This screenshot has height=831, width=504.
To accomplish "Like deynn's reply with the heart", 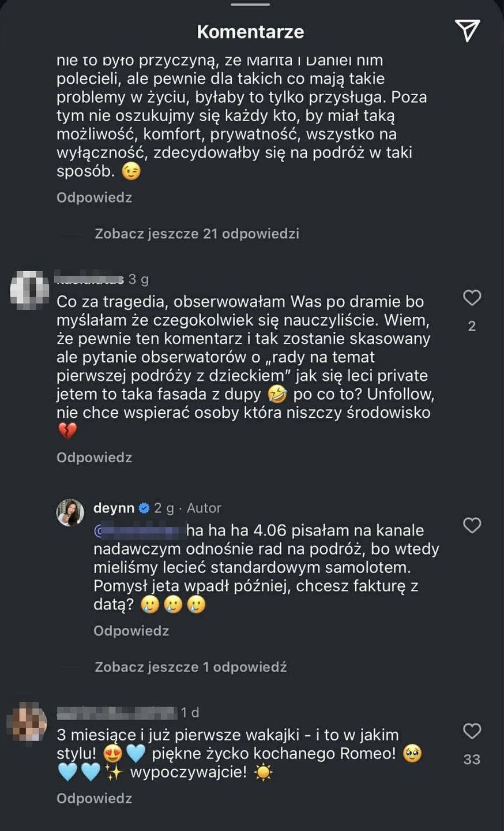I will (x=472, y=525).
